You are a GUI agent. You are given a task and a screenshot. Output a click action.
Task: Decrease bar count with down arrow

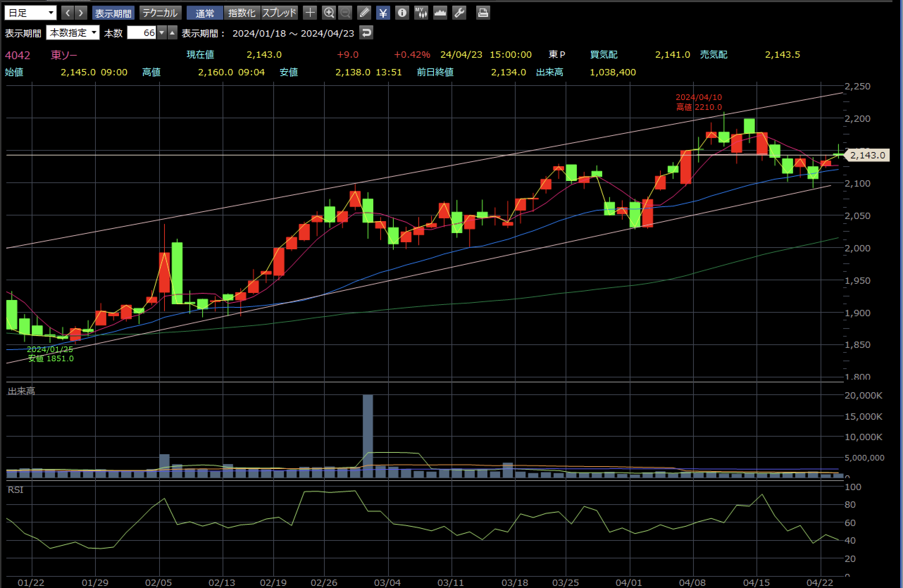click(162, 33)
